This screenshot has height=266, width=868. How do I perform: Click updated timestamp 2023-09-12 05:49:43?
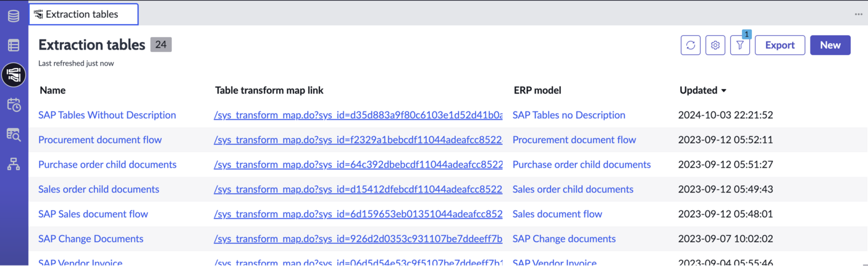coord(726,189)
